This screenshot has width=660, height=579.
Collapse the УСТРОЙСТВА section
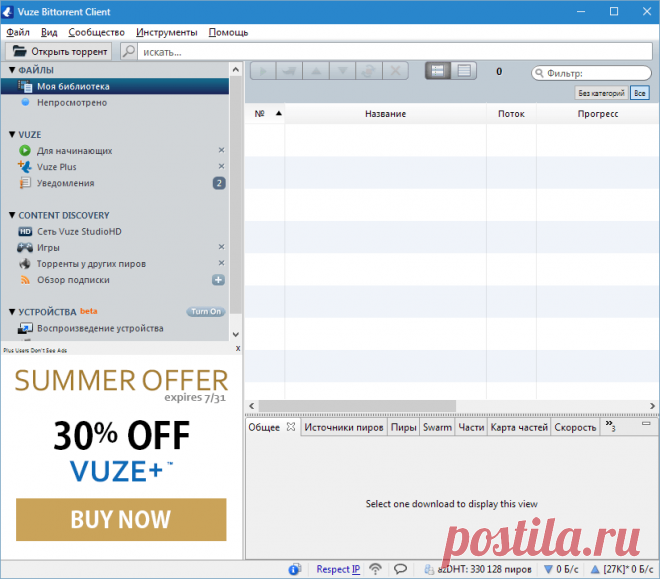coord(12,312)
